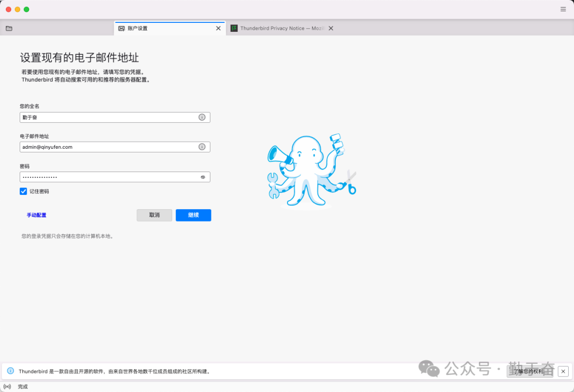The image size is (574, 392).
Task: Open the application menu via the hamburger icon
Action: 563,9
